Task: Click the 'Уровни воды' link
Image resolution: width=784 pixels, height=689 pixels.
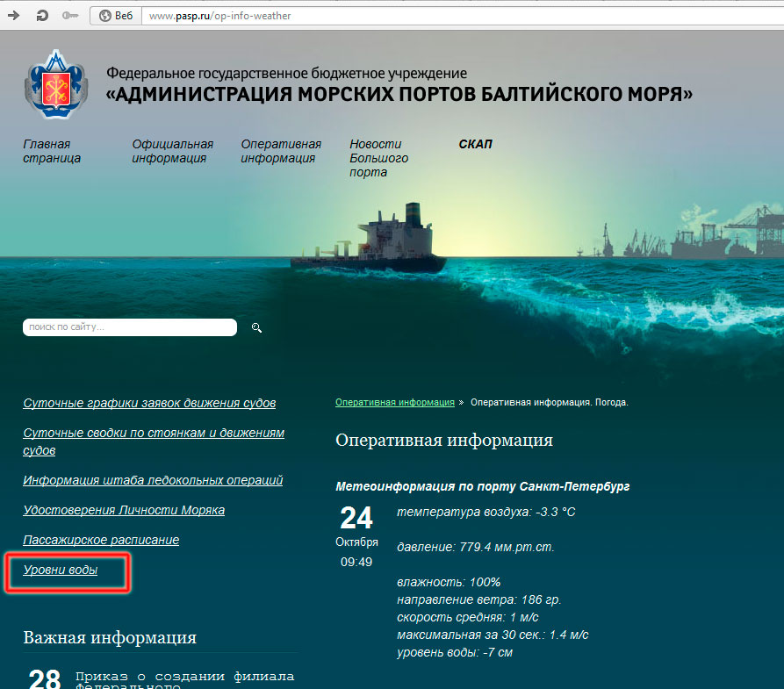Action: coord(61,571)
